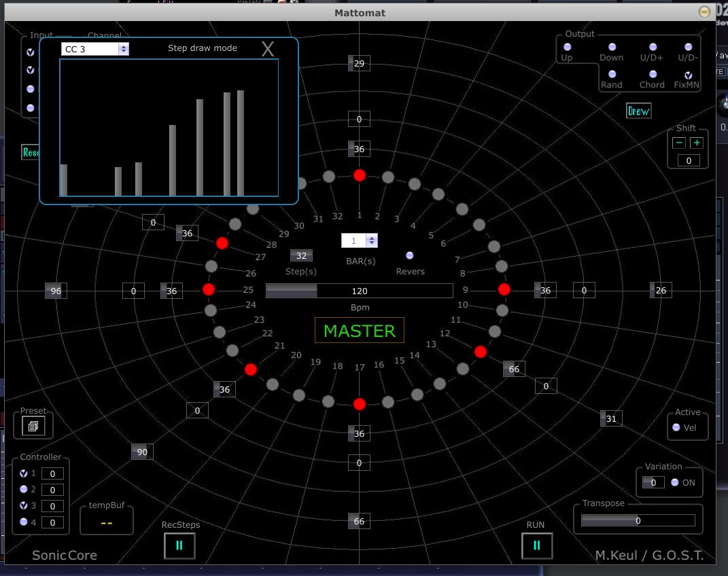
Task: Click the red step 1 dot
Action: pos(360,175)
